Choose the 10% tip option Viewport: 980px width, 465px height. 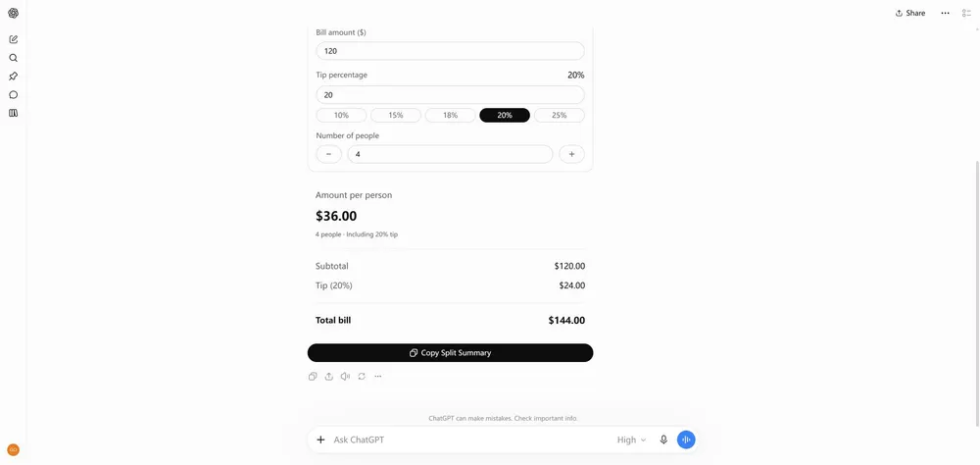(341, 115)
